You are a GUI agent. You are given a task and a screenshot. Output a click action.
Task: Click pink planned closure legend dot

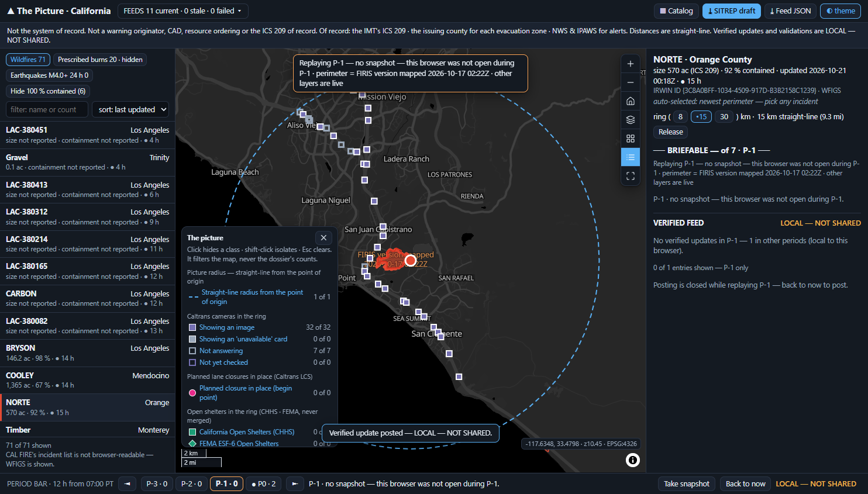point(192,393)
